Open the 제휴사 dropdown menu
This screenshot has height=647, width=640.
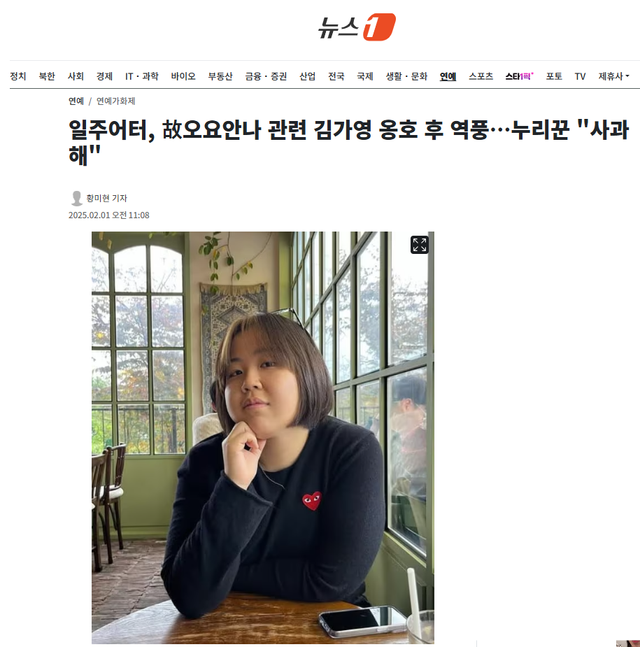tap(614, 76)
